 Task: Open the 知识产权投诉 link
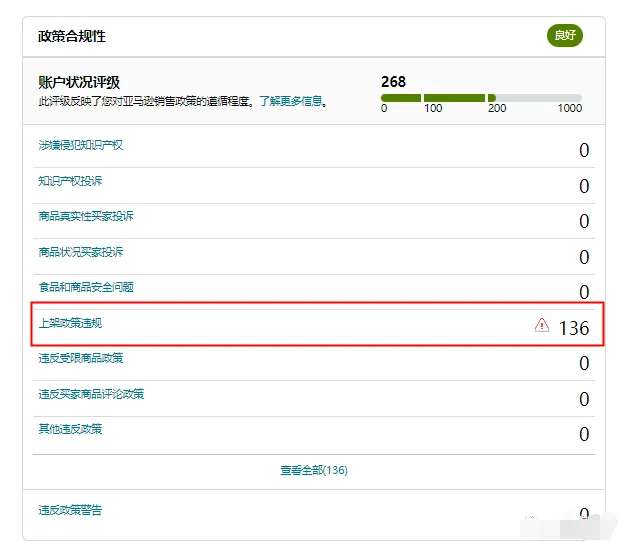pyautogui.click(x=70, y=181)
